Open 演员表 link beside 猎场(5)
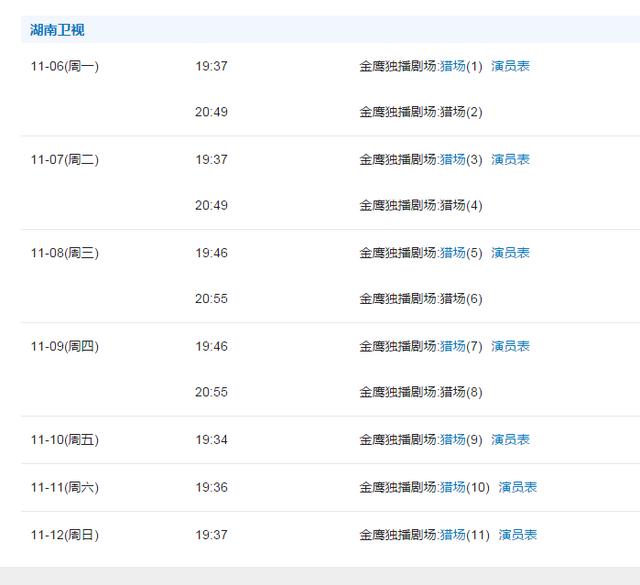 pyautogui.click(x=510, y=253)
